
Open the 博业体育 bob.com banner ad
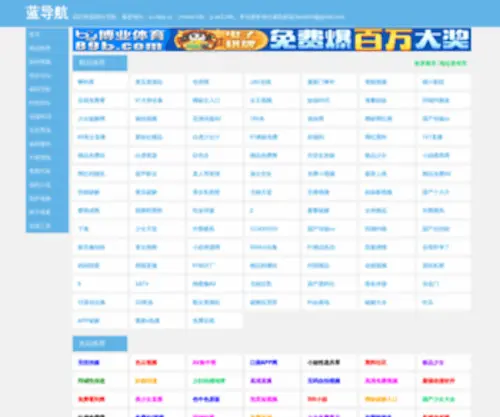tap(272, 40)
